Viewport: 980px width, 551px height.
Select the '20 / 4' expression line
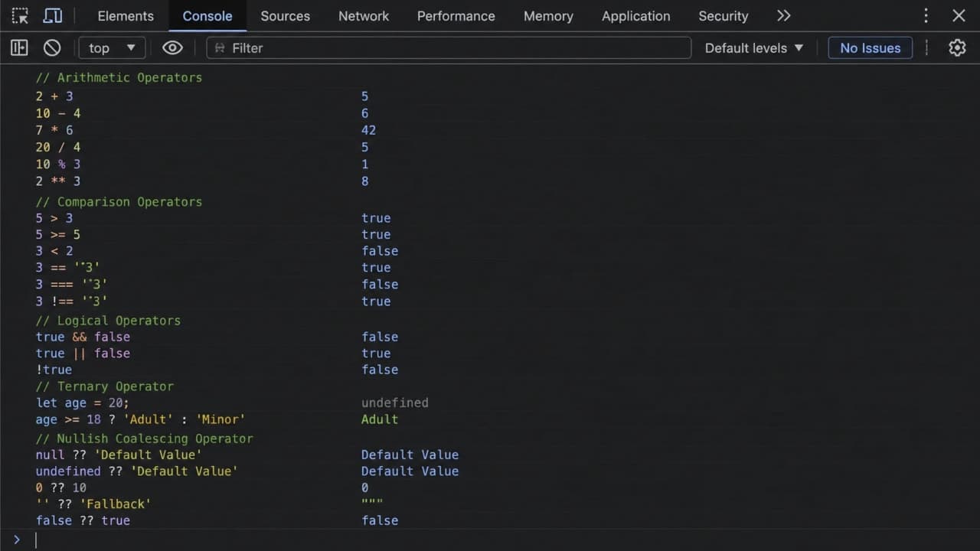58,147
